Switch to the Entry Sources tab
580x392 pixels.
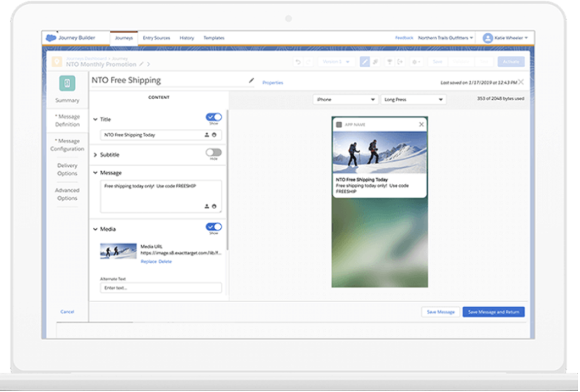coord(157,38)
